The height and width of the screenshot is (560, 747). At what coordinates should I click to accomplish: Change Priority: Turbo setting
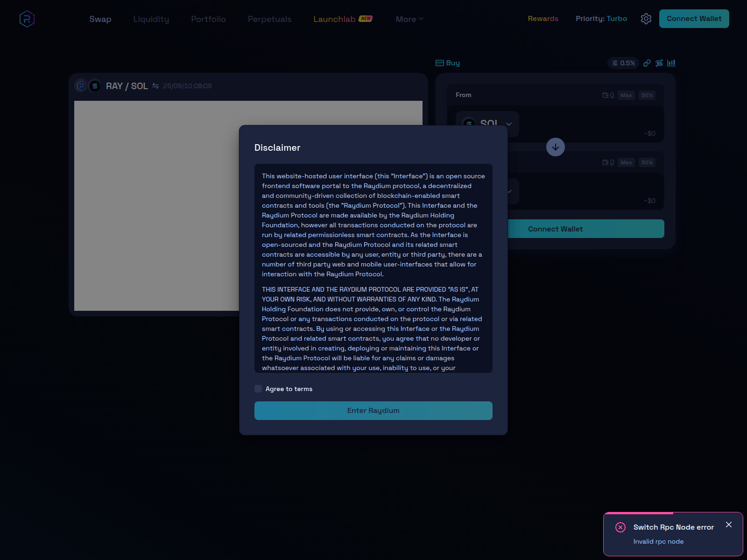pos(601,19)
